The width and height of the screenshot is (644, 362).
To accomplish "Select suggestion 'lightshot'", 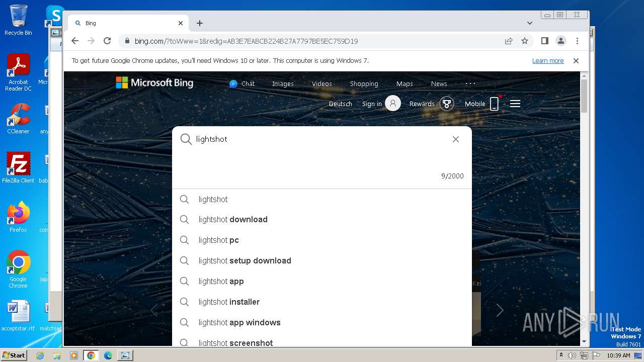I will coord(322,200).
